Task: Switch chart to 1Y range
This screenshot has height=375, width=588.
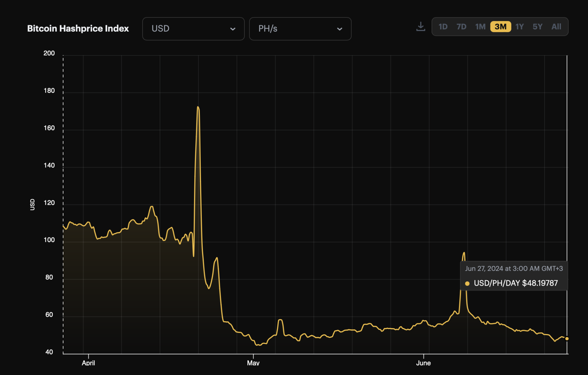Action: click(x=519, y=27)
